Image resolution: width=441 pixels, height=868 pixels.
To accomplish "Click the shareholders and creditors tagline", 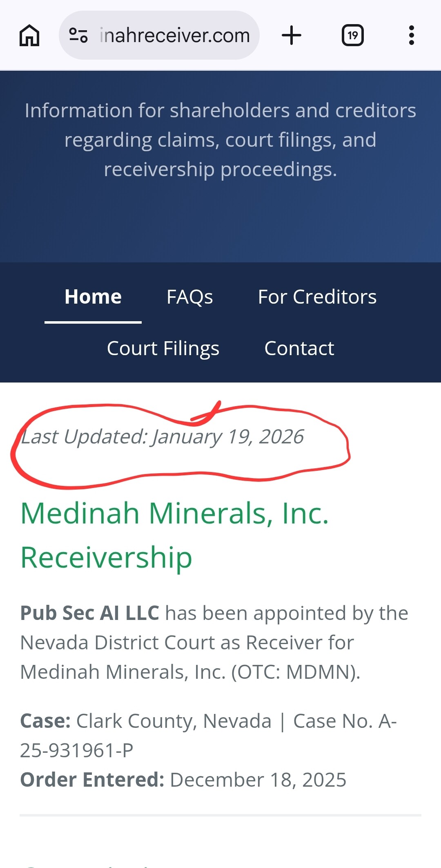I will coord(220,140).
